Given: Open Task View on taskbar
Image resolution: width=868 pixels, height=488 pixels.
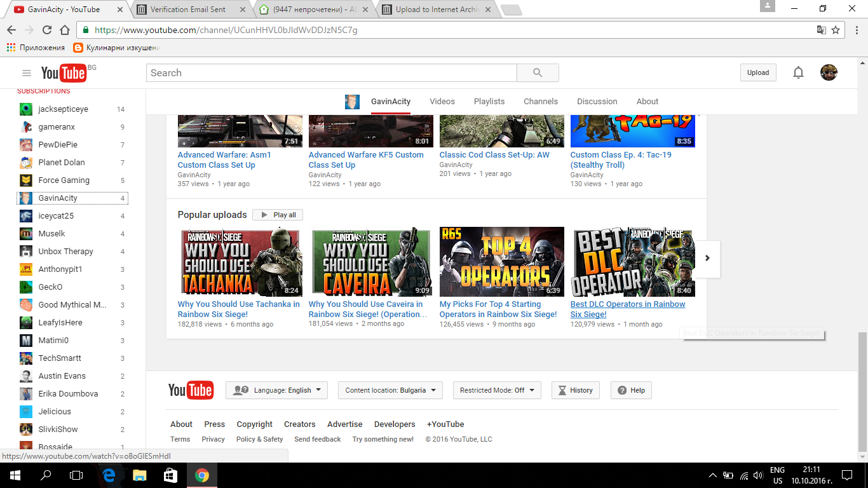Looking at the screenshot, I should tap(76, 475).
